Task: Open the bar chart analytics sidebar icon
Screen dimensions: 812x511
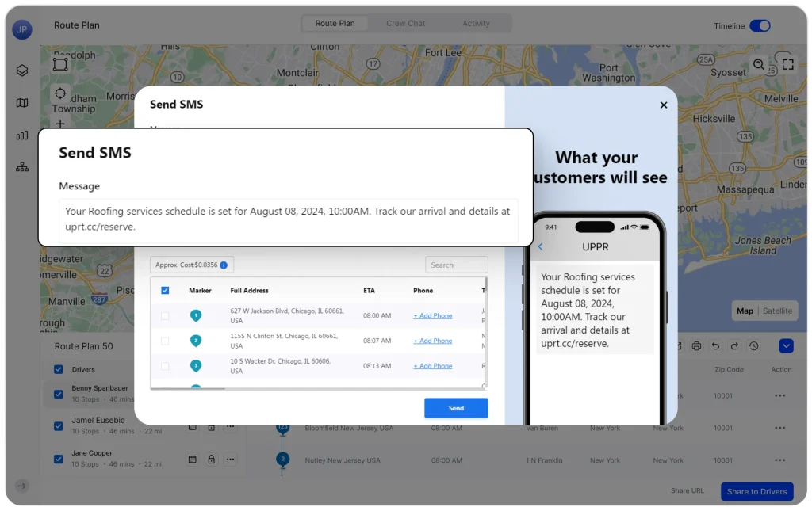Action: point(21,135)
